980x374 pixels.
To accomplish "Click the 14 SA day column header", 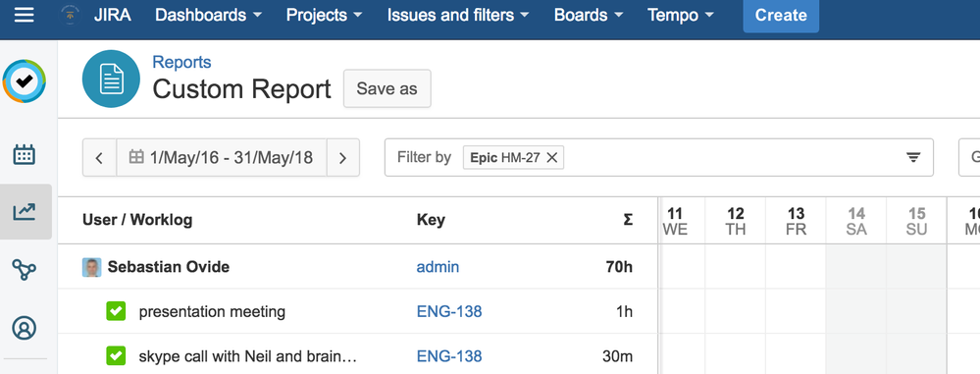I will click(856, 222).
